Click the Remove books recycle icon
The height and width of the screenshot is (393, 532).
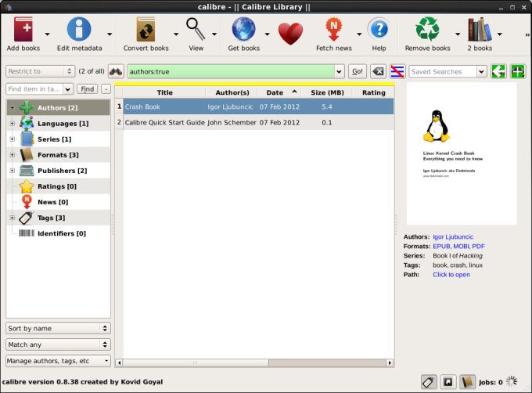427,29
